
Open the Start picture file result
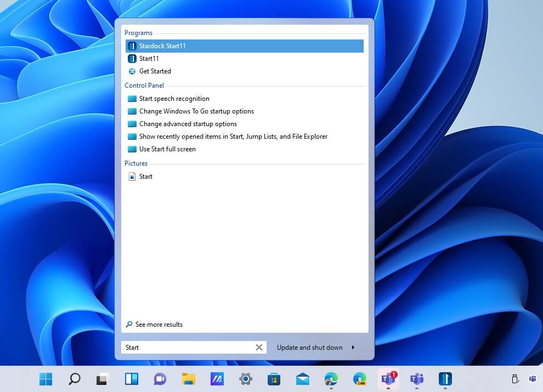click(245, 177)
